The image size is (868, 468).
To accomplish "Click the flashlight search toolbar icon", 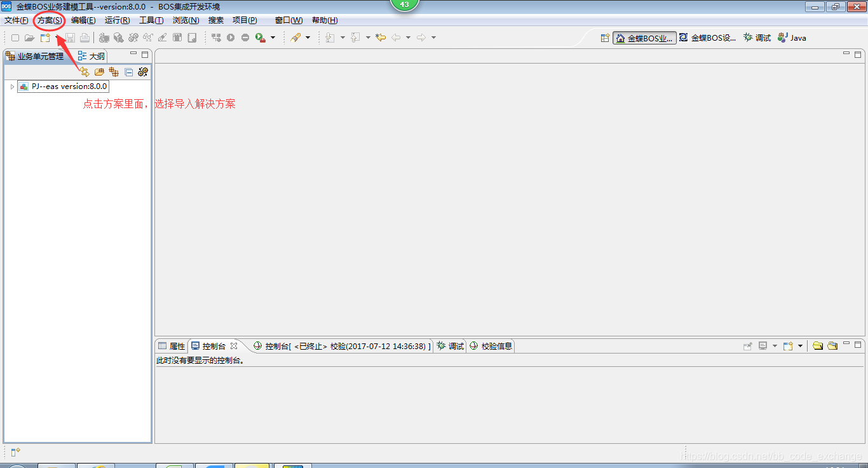I will (295, 38).
